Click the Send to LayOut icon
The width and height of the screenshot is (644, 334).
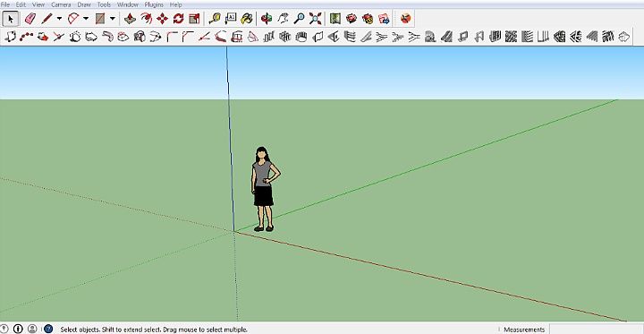click(384, 19)
